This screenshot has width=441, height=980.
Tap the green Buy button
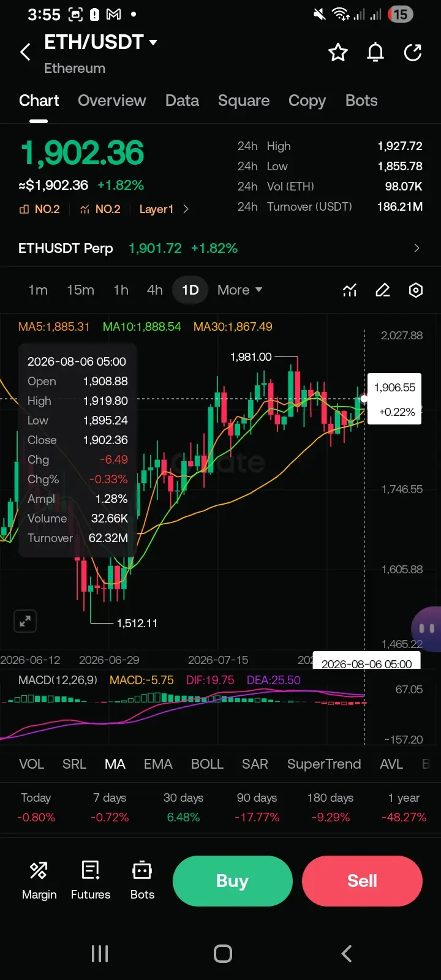pos(232,881)
